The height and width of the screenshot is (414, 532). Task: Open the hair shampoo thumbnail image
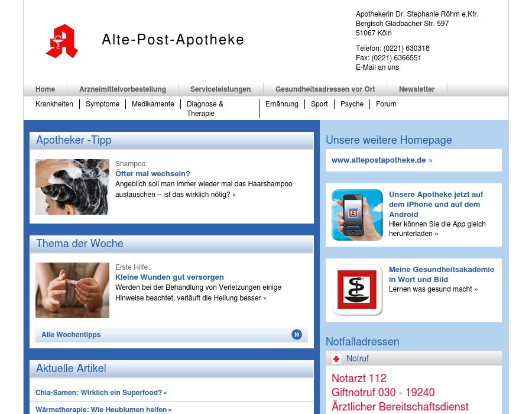point(72,187)
